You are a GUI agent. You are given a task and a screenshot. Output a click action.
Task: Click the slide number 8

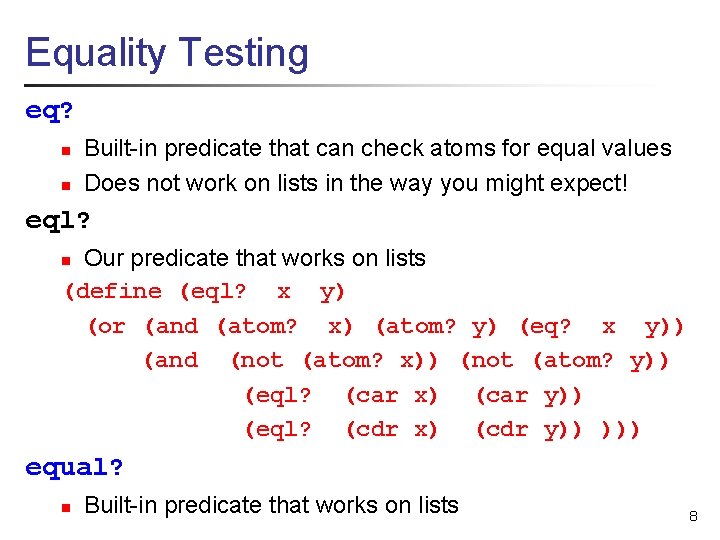click(x=692, y=517)
